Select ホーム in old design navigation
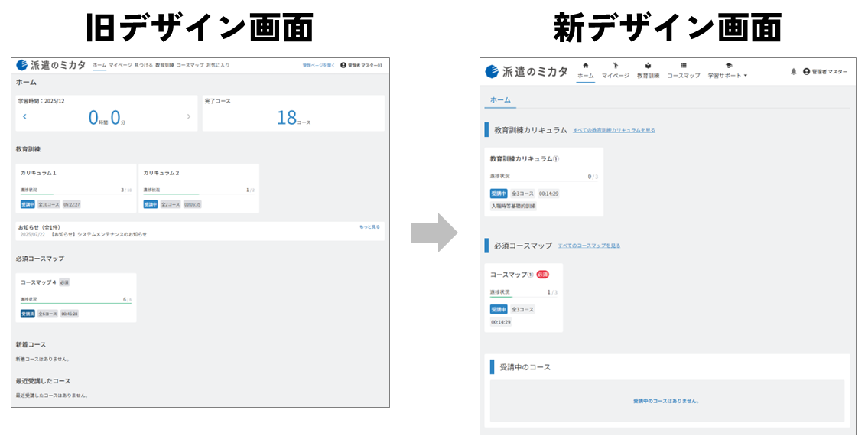The width and height of the screenshot is (868, 446). (99, 65)
